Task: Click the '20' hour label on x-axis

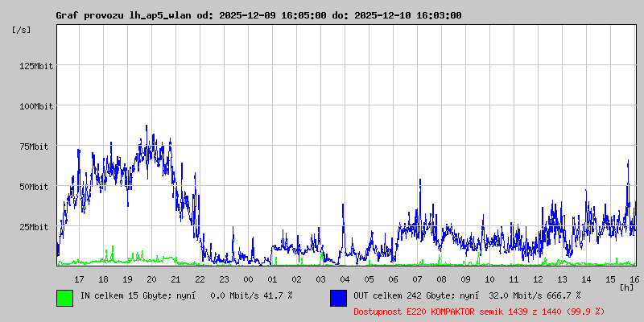Action: (x=151, y=279)
